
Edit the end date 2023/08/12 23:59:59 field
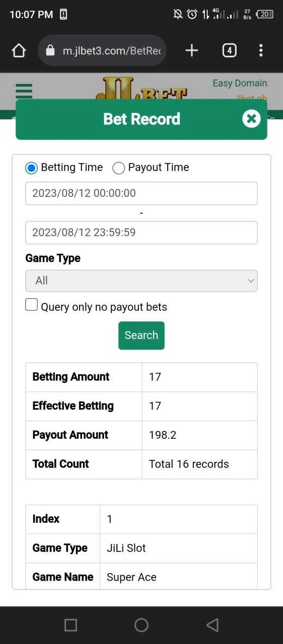tap(141, 232)
